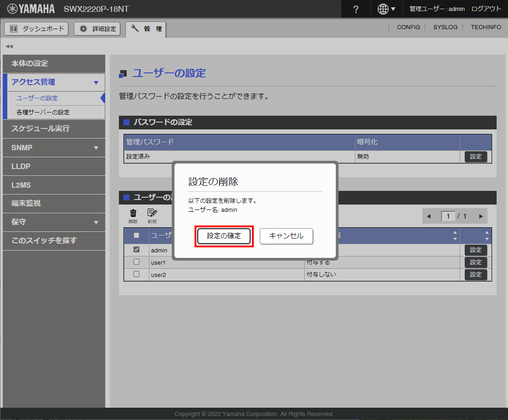This screenshot has height=420, width=508.
Task: Click the ログアウト logout link
Action: click(486, 9)
